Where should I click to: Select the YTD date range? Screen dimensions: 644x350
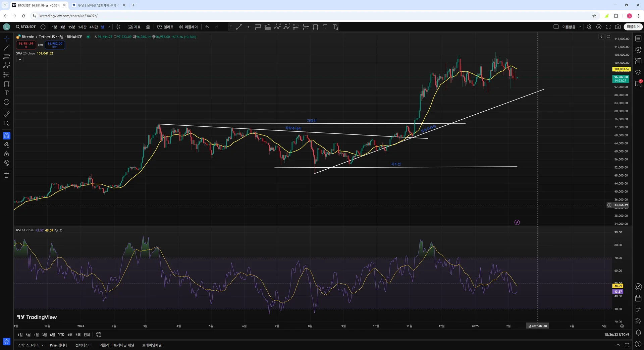[x=61, y=335]
